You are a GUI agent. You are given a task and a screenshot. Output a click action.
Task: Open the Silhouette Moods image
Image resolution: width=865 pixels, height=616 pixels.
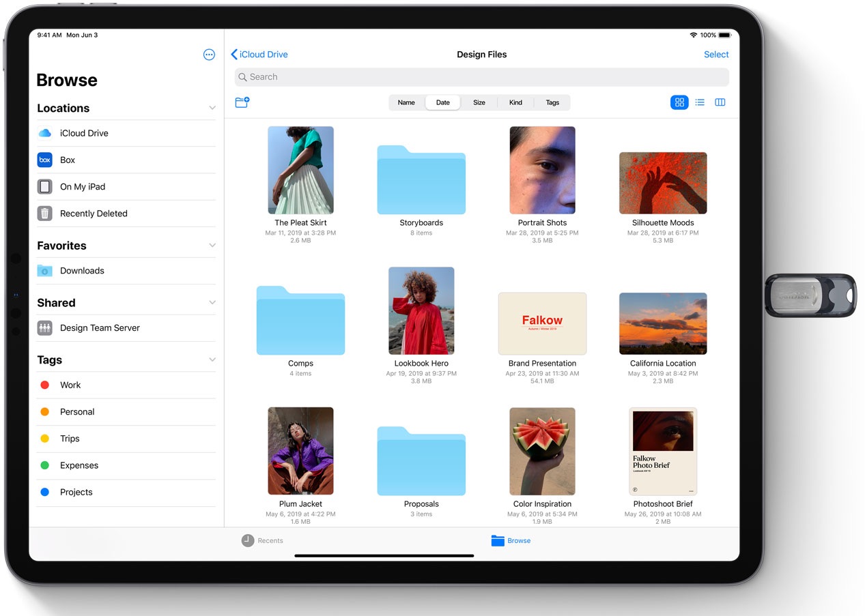[663, 183]
